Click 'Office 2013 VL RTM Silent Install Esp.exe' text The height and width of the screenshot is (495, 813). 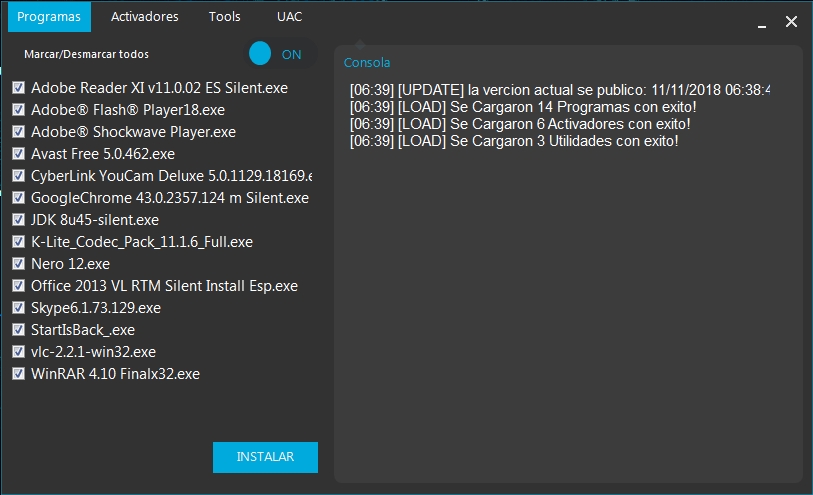tap(164, 286)
